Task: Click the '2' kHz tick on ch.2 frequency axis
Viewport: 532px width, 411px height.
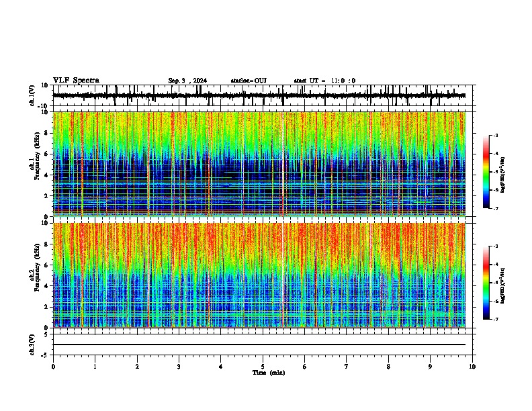Action: coord(47,307)
